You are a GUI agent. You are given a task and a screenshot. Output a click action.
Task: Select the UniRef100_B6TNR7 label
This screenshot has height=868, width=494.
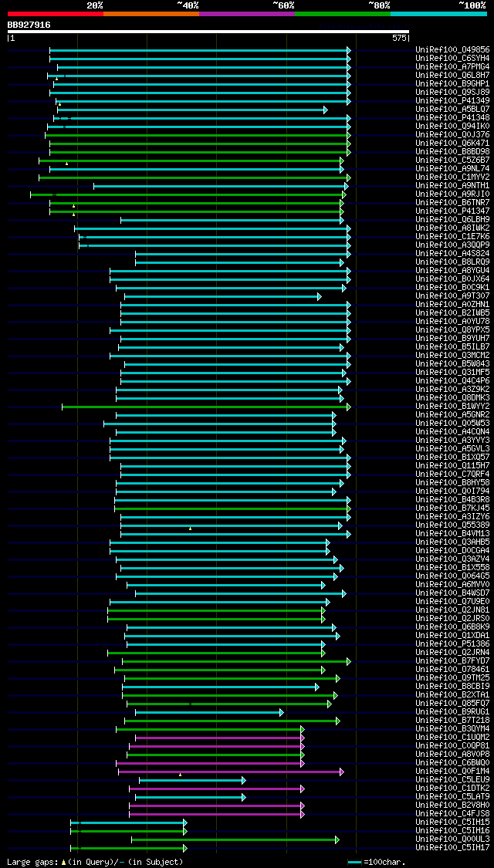[x=452, y=203]
